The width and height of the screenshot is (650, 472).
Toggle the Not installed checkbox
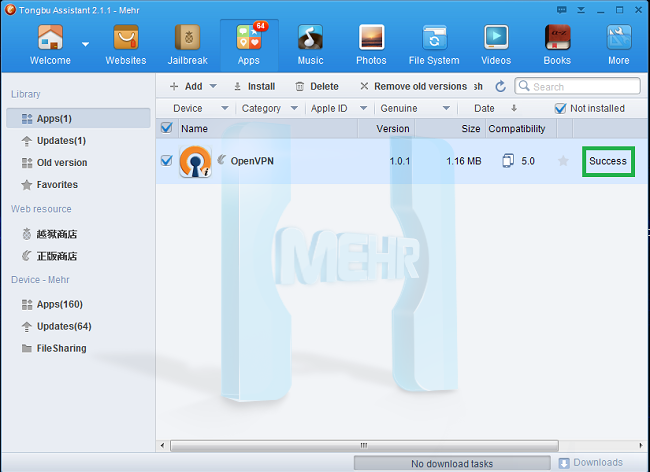560,109
